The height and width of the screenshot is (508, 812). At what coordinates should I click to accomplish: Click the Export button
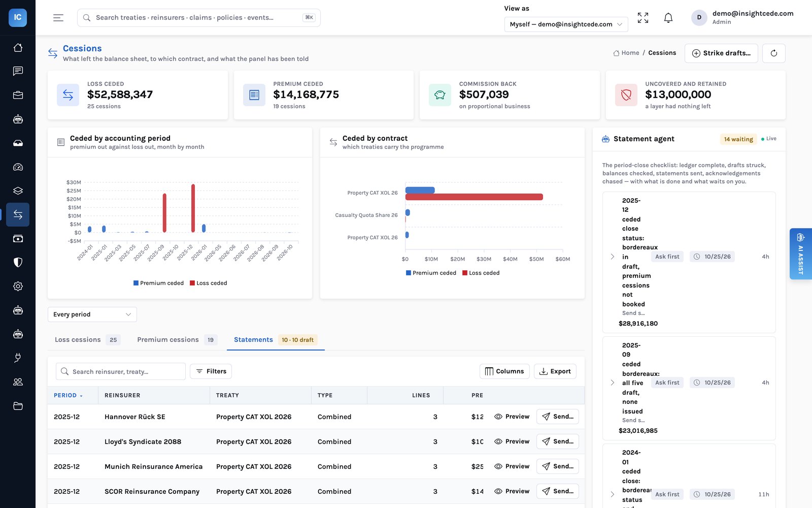click(x=555, y=371)
